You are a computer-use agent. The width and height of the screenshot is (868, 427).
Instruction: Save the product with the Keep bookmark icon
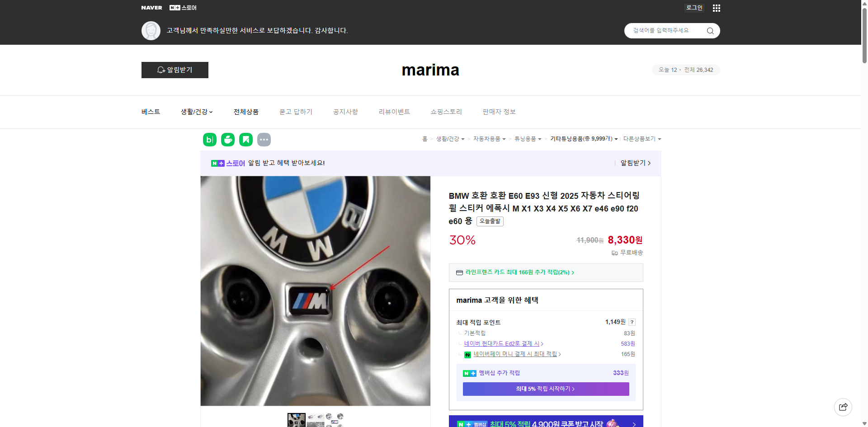(x=245, y=140)
